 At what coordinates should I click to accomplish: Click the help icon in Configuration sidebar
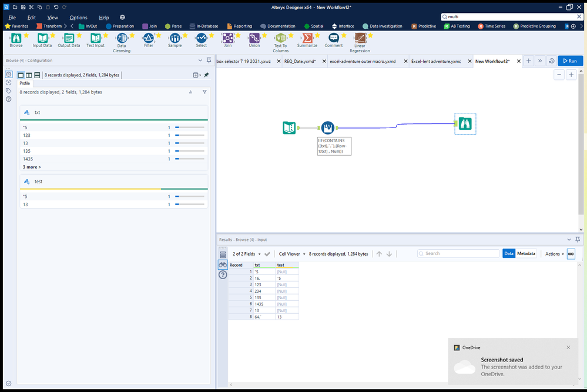[x=9, y=99]
